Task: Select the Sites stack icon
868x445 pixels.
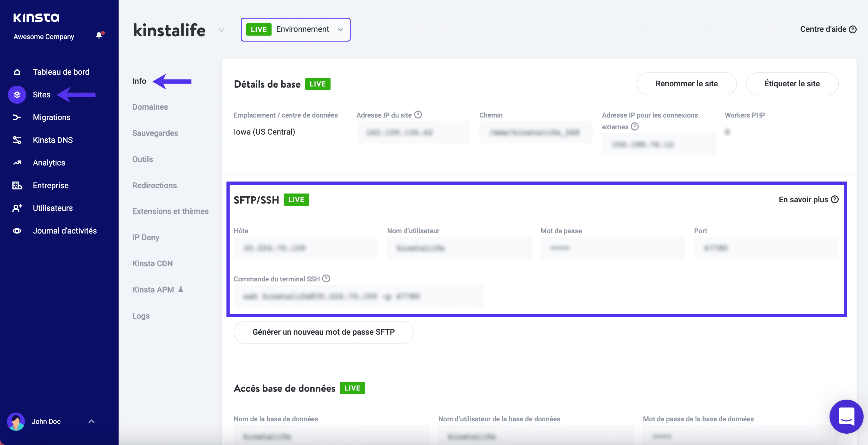Action: [x=16, y=95]
